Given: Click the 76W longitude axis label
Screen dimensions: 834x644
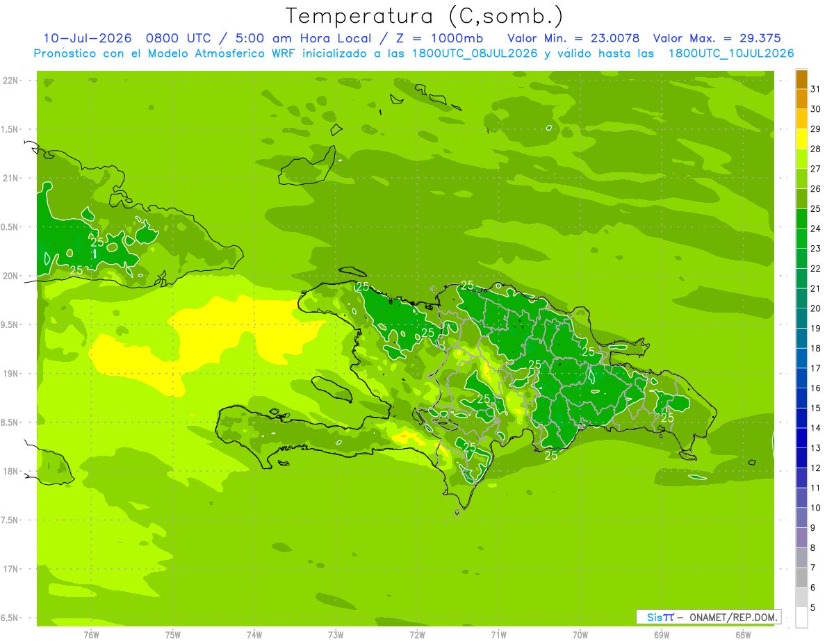Looking at the screenshot, I should pos(91,635).
